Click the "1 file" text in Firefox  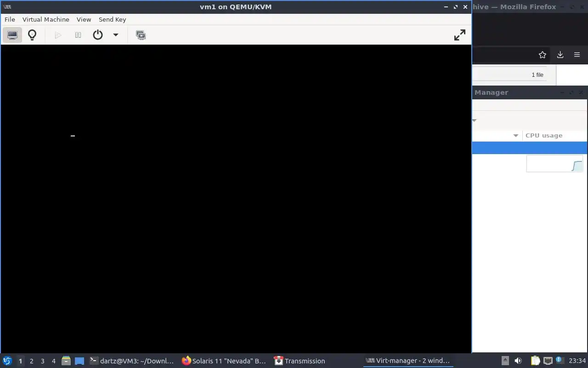537,75
